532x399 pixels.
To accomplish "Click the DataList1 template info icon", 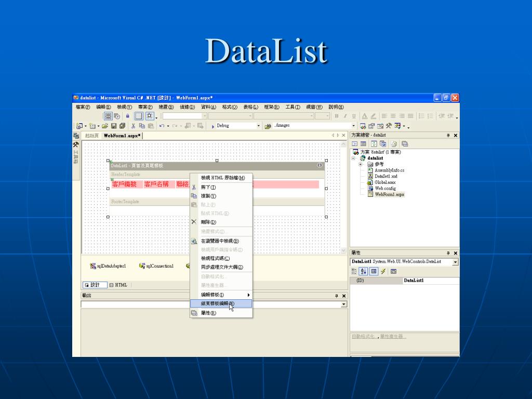I will tap(320, 165).
